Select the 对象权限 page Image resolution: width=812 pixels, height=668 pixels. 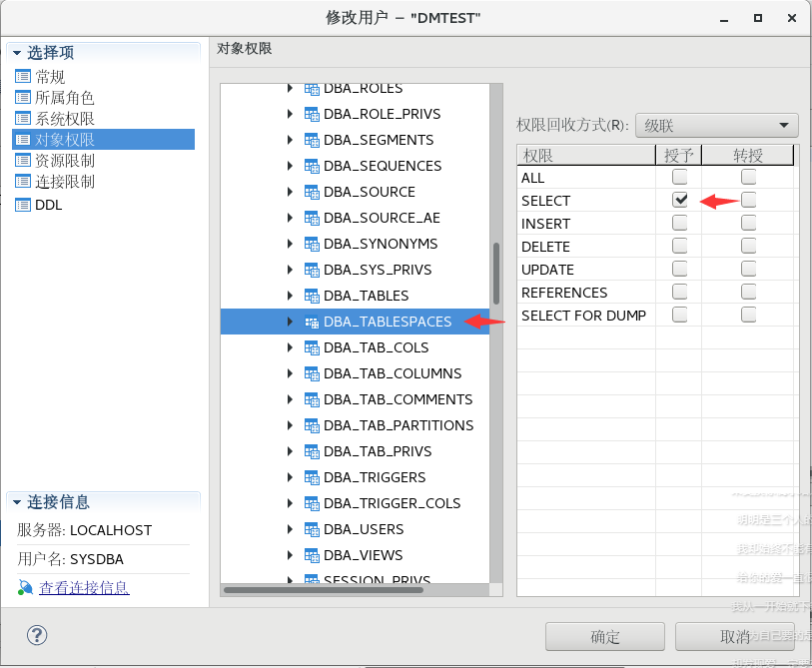tap(103, 140)
